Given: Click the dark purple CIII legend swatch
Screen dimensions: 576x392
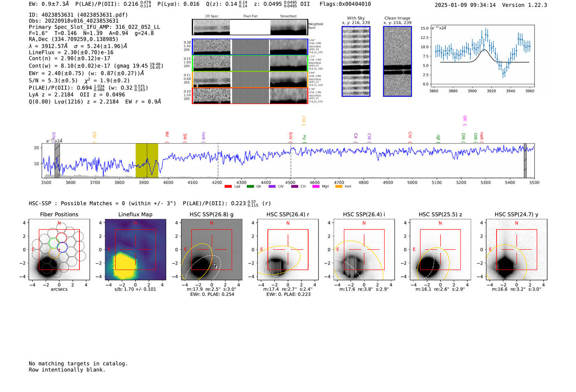Looking at the screenshot, I should click(294, 186).
